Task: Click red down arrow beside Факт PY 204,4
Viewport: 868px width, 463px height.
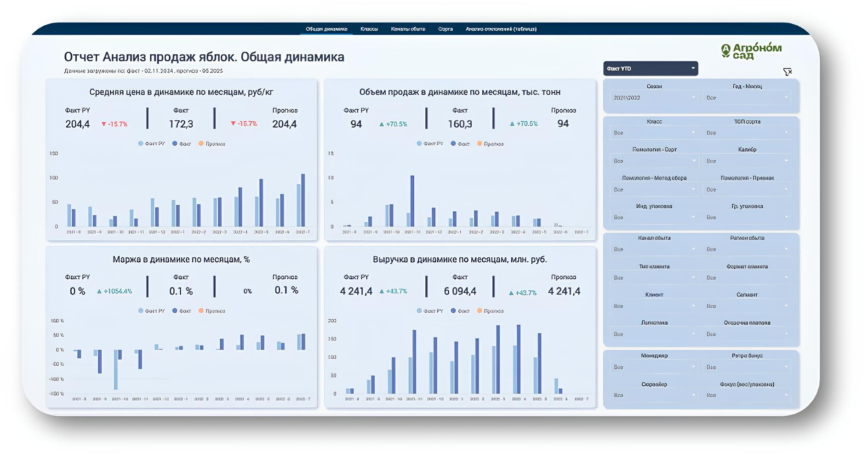Action: (104, 124)
